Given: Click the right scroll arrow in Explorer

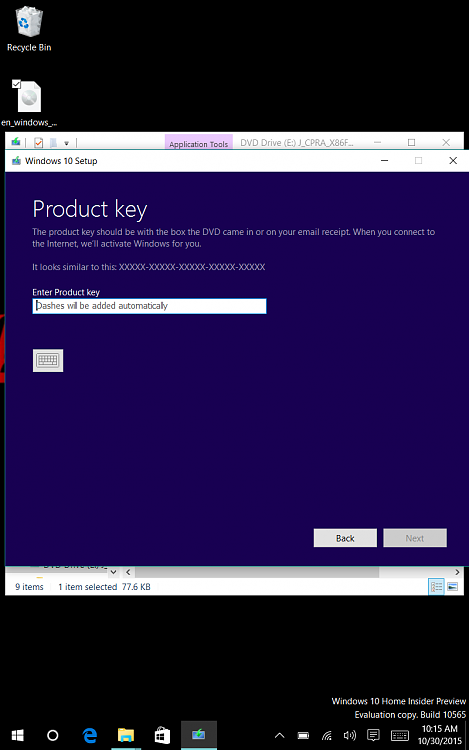Looking at the screenshot, I should coord(457,572).
